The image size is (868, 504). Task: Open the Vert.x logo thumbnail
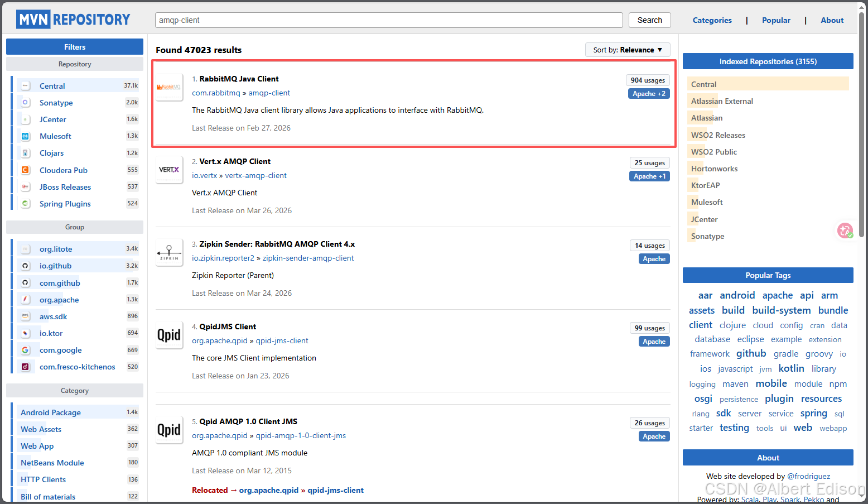click(169, 170)
